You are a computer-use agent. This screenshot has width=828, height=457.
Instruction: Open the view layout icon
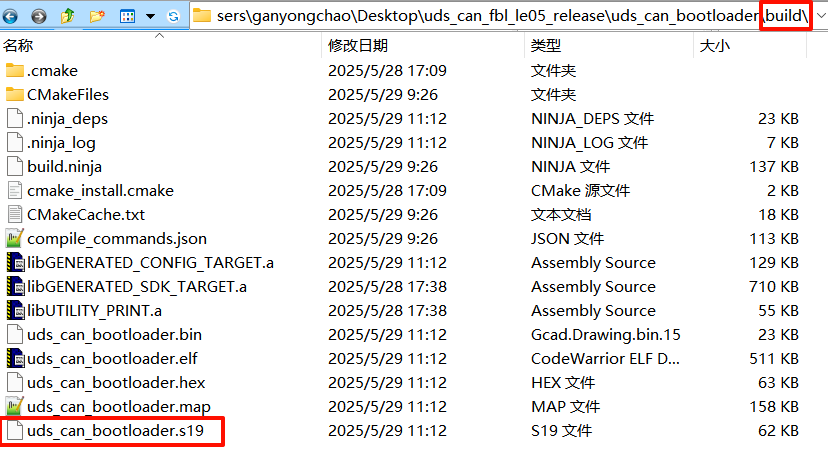coord(127,16)
